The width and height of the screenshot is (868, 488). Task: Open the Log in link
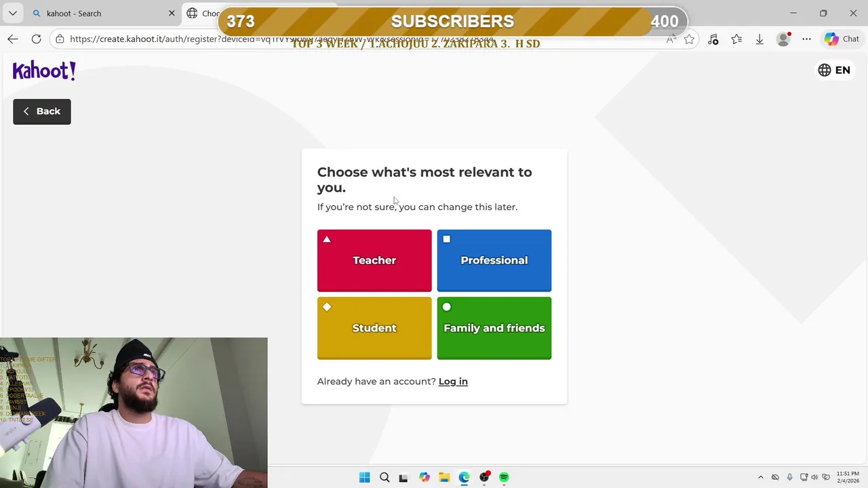pyautogui.click(x=453, y=381)
